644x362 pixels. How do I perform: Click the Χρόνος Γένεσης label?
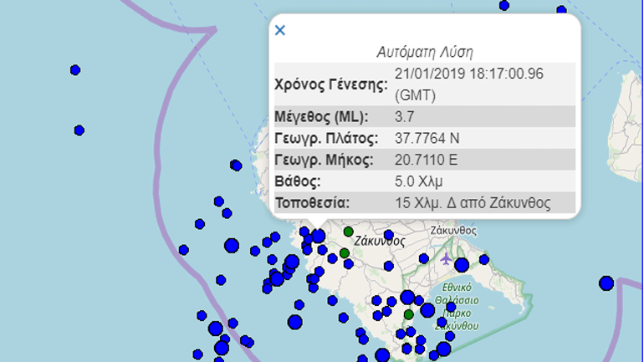331,84
